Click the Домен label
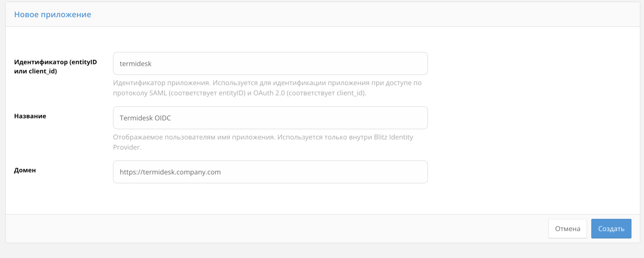 [25, 170]
